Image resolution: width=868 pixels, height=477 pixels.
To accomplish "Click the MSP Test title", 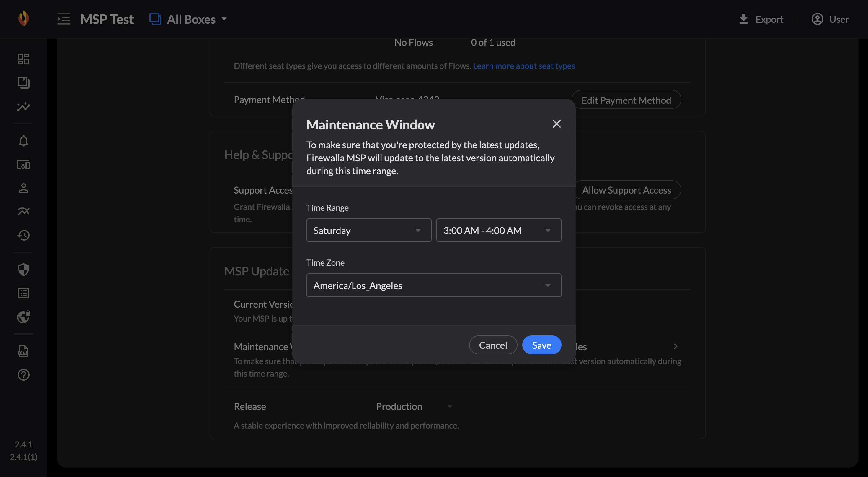I will point(107,19).
